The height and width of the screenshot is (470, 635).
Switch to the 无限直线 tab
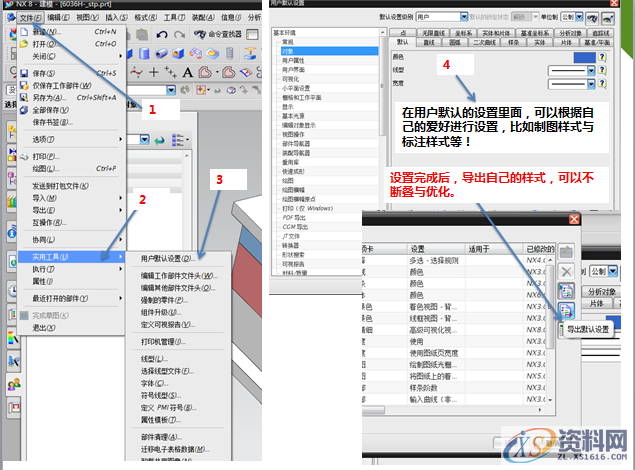tap(433, 33)
